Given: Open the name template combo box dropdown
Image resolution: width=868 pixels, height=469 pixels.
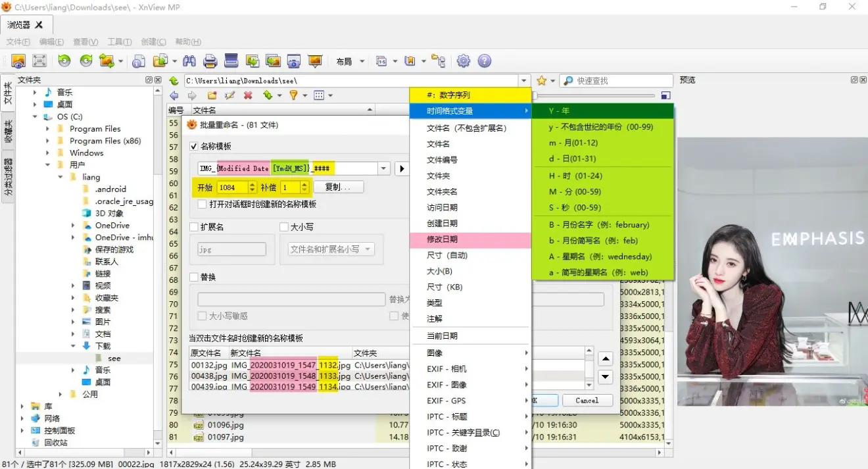Looking at the screenshot, I should click(384, 168).
